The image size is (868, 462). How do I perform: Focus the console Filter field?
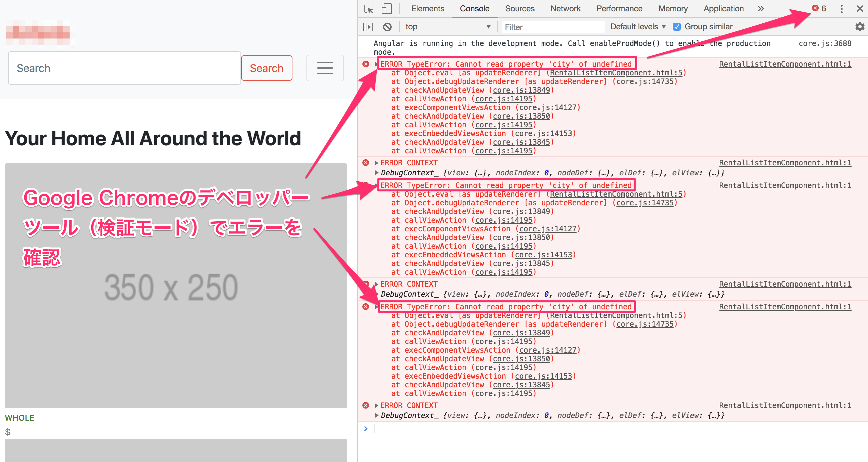pyautogui.click(x=553, y=27)
